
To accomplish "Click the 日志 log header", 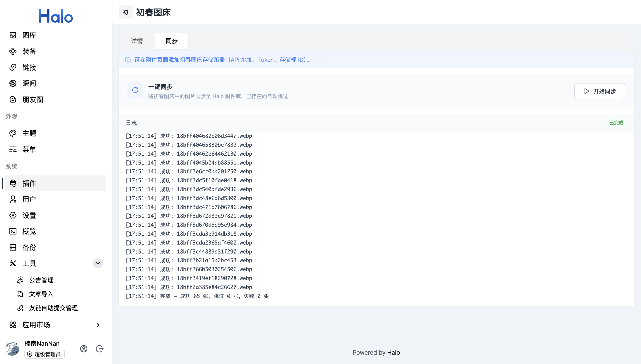I will coord(131,123).
